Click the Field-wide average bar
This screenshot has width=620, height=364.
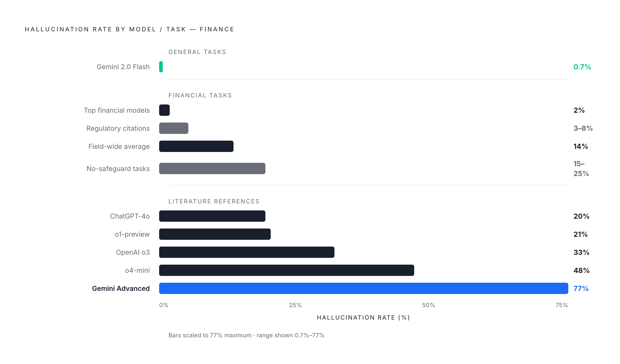[x=196, y=146]
